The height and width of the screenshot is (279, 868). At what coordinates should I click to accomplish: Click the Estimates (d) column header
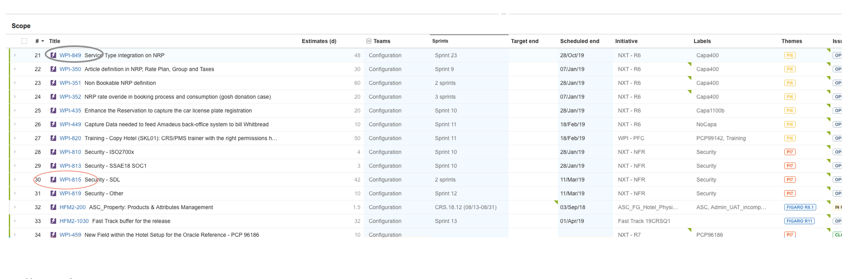(319, 41)
